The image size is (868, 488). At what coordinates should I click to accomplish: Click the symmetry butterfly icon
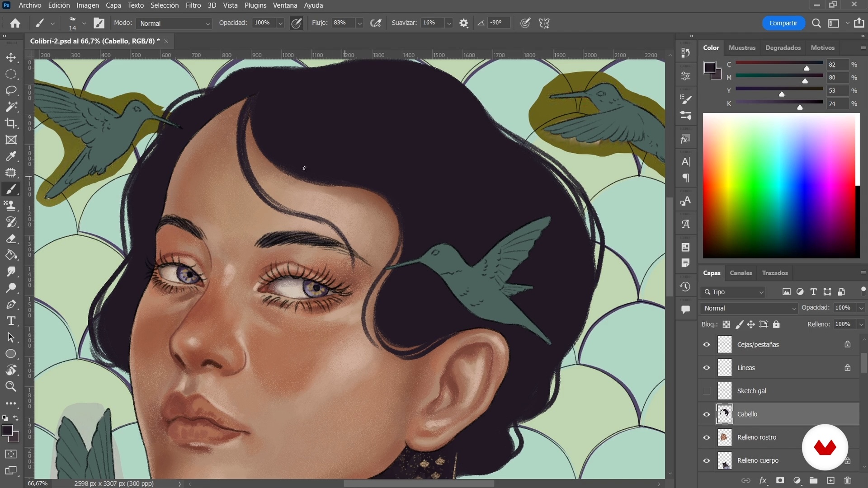[x=544, y=23]
